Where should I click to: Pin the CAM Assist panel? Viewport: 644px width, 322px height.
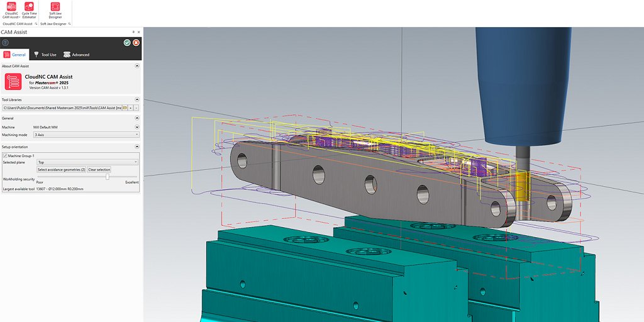[x=133, y=31]
